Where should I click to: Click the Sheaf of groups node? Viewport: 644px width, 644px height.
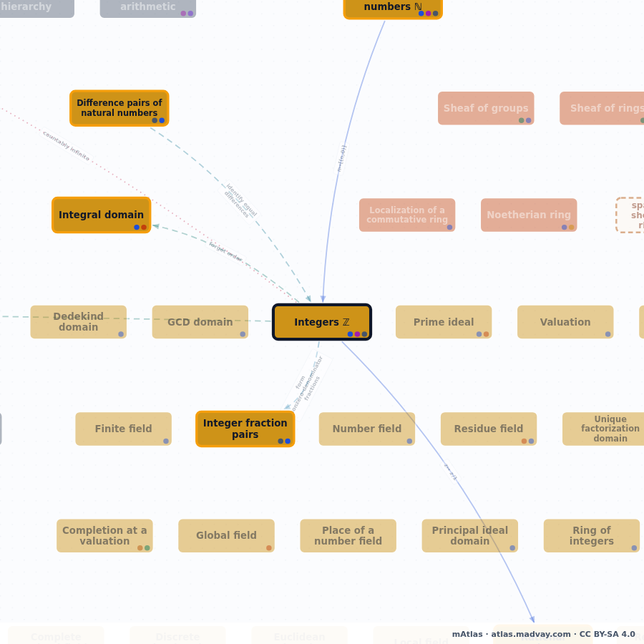coord(486,108)
